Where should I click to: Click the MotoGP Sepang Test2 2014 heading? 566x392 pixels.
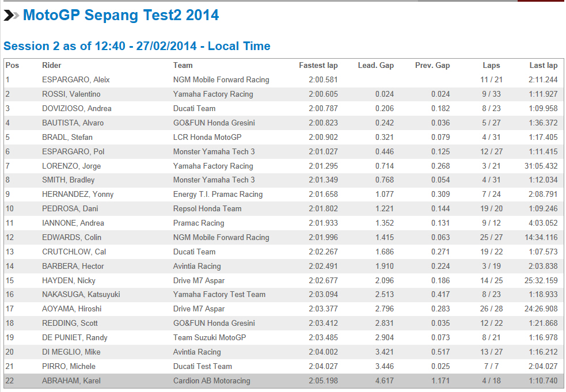point(121,16)
